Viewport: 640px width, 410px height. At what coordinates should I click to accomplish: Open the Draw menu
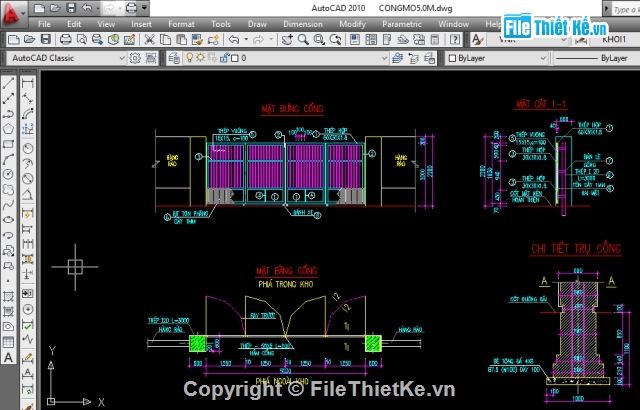pyautogui.click(x=257, y=24)
